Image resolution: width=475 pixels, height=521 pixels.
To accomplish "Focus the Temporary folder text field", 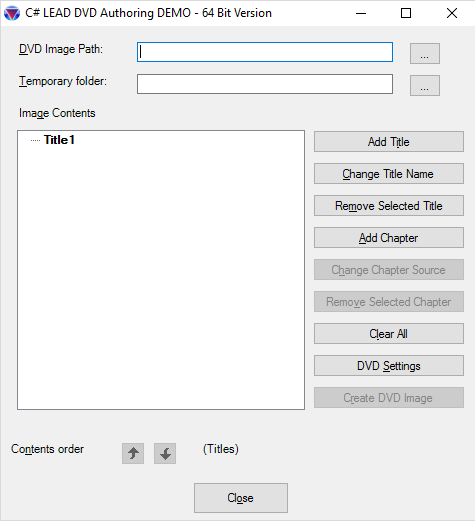I will [265, 84].
